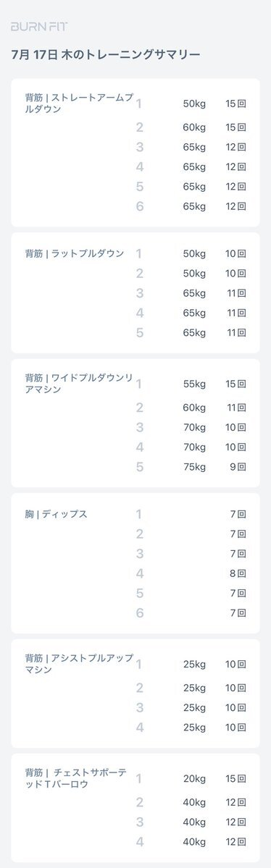
Task: Click the 75kg weight in ワイドプルダウンリアマシン
Action: coord(194,467)
